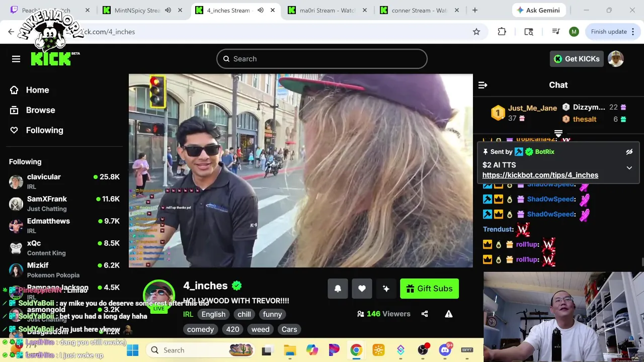This screenshot has height=362, width=644.
Task: Select the 420 tag
Action: click(x=232, y=329)
